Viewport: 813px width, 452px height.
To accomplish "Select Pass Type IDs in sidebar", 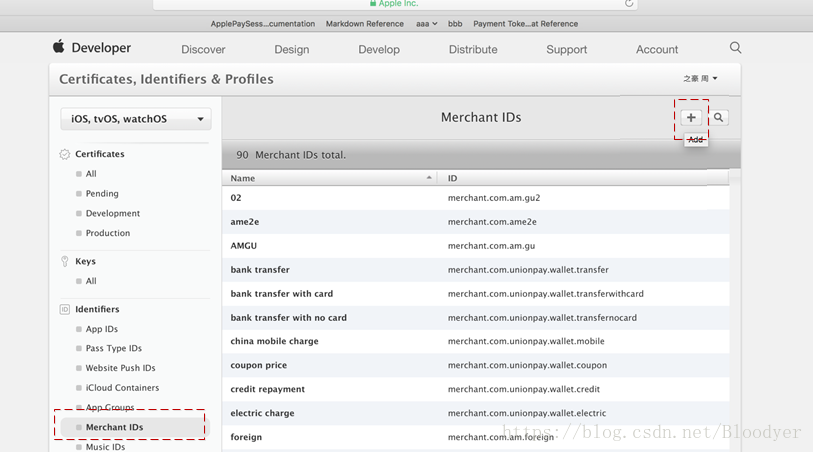I will pyautogui.click(x=114, y=348).
